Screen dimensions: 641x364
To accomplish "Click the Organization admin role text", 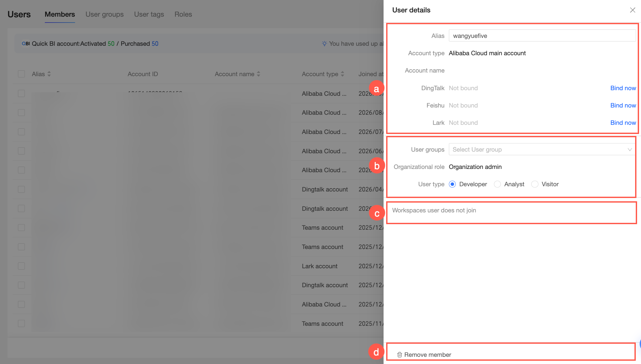I will click(475, 167).
